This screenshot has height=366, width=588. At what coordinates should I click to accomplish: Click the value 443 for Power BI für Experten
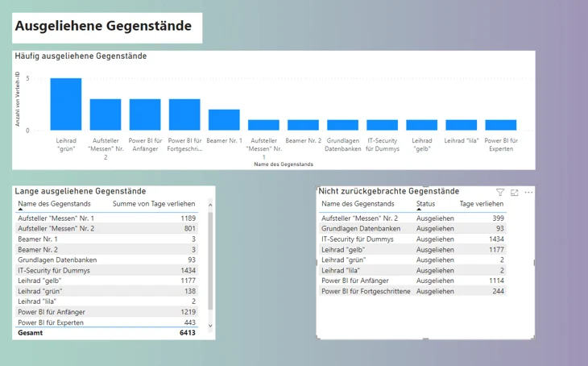click(190, 322)
